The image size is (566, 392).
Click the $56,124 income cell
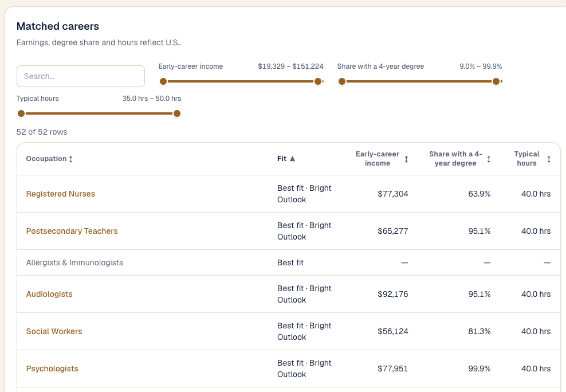(x=393, y=331)
